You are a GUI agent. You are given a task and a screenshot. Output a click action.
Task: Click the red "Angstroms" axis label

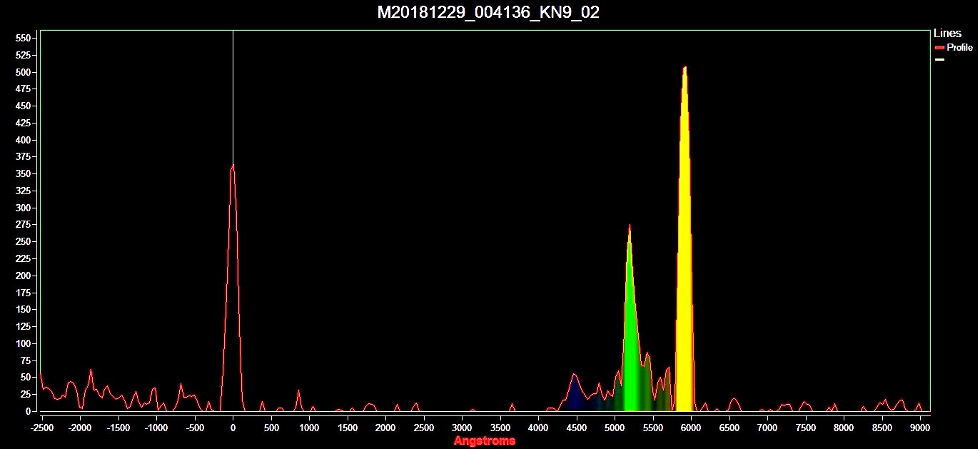point(484,440)
